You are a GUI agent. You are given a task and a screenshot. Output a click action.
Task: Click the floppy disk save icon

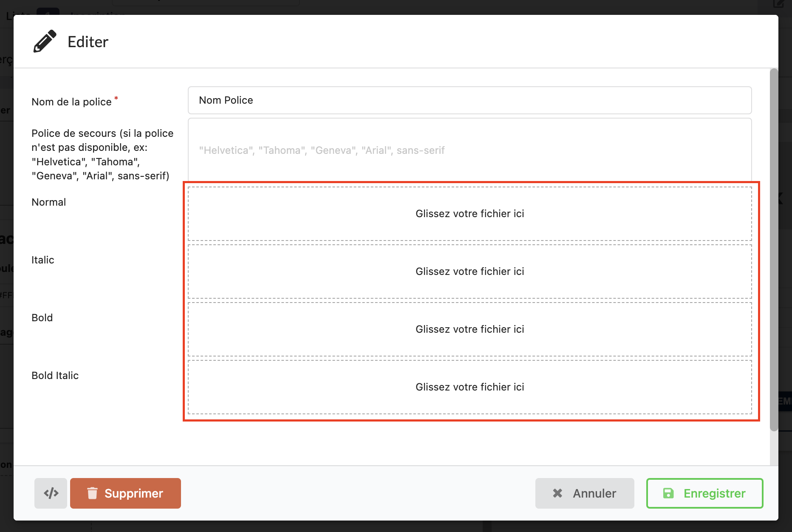click(x=668, y=493)
